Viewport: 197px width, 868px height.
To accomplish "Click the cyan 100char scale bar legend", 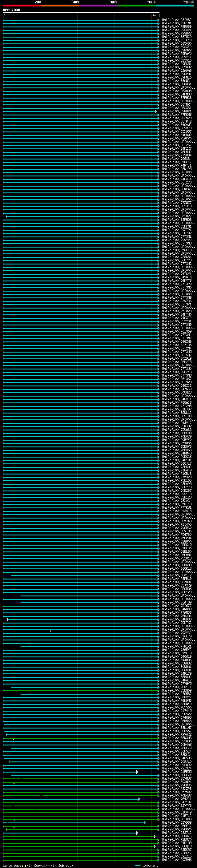I will [137, 866].
